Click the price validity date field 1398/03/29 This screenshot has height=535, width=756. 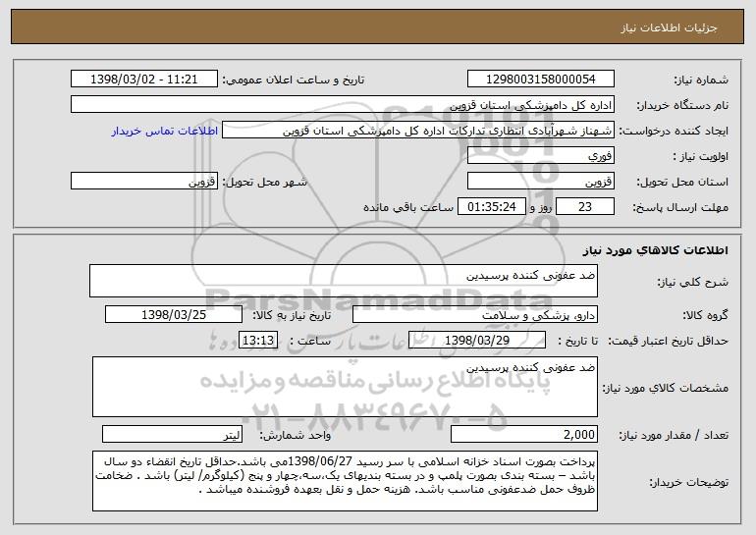click(x=477, y=341)
